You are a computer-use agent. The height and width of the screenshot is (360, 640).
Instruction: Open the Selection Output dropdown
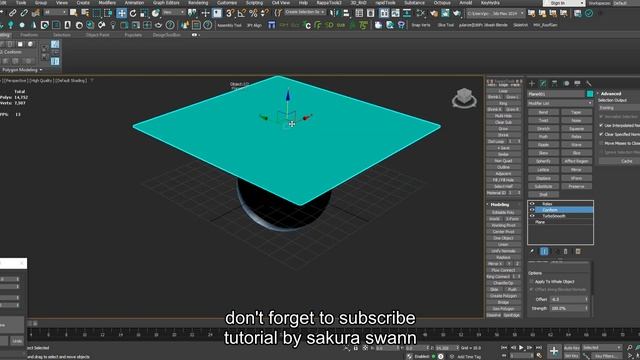coord(619,108)
